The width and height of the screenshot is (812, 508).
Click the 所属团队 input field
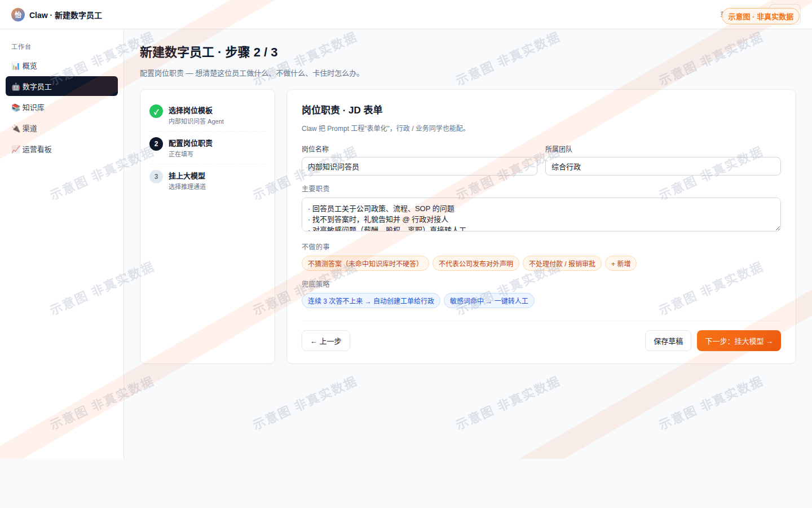click(663, 167)
